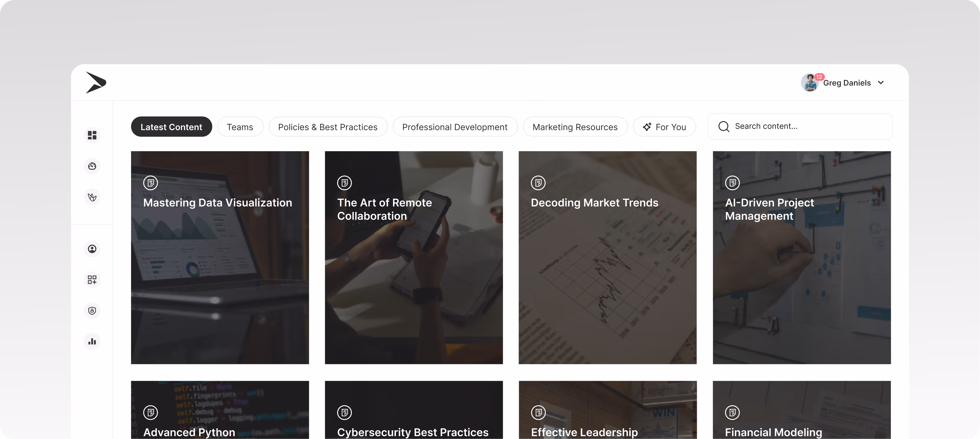This screenshot has height=439, width=980.
Task: Click the arrow logo in header
Action: coord(96,82)
